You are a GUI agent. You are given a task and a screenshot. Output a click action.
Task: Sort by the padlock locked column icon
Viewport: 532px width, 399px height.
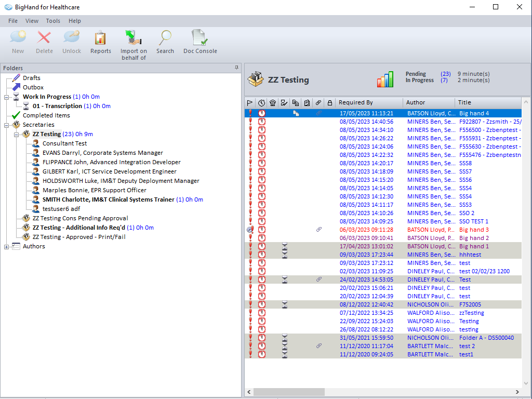click(330, 102)
